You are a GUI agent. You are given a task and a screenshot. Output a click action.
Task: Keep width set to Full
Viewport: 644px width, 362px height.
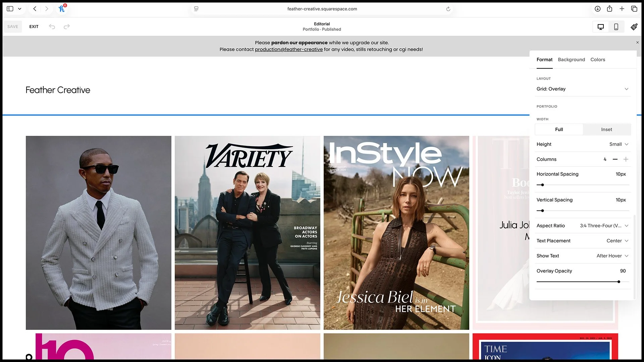coord(559,129)
